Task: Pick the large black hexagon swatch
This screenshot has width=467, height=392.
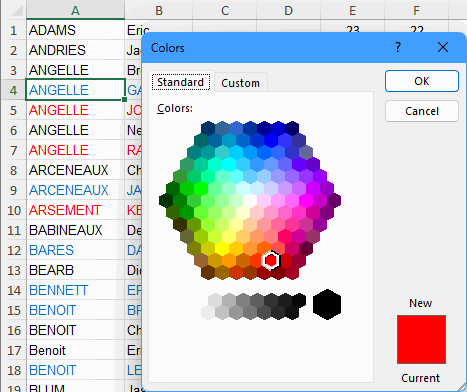Action: 327,304
